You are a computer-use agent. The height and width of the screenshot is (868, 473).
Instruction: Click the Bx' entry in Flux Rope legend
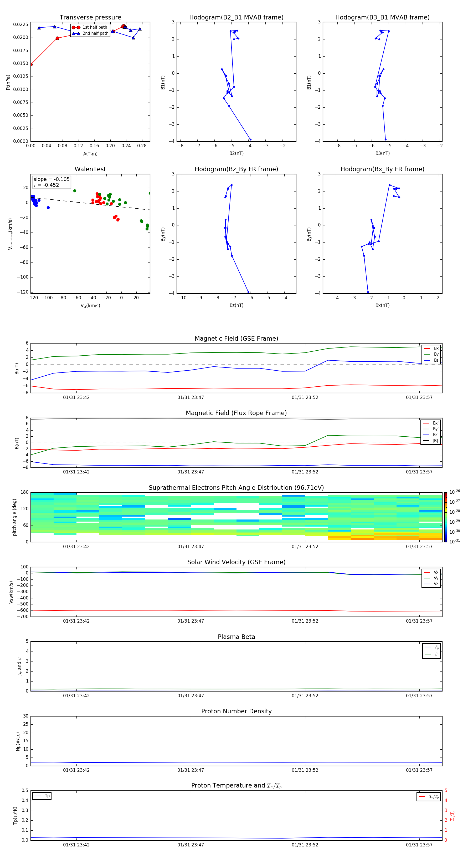point(431,423)
